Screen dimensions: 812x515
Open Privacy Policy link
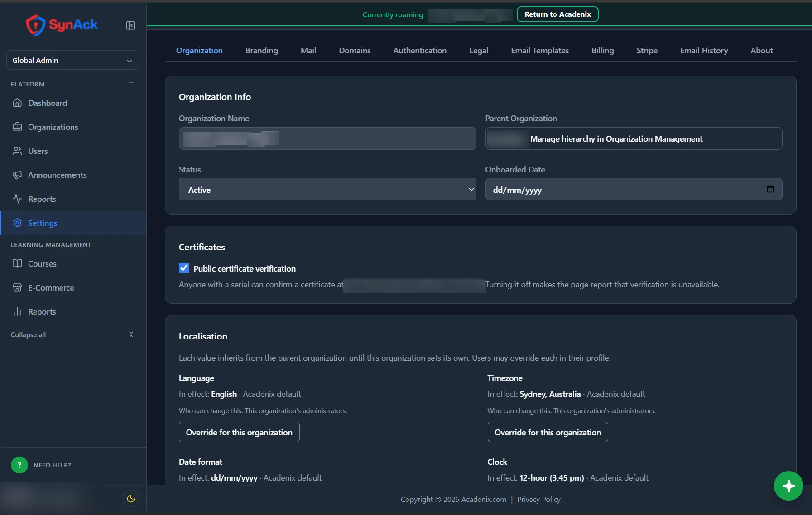539,499
